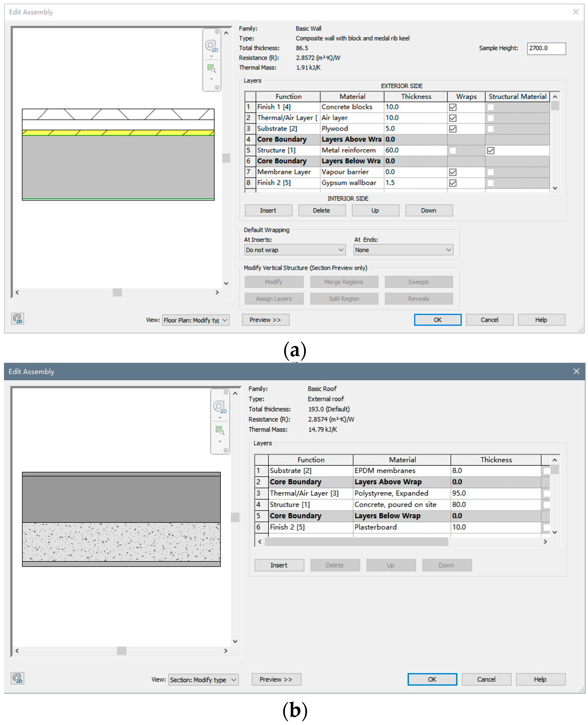
Task: Open the At Ends dropdown
Action: 403,250
